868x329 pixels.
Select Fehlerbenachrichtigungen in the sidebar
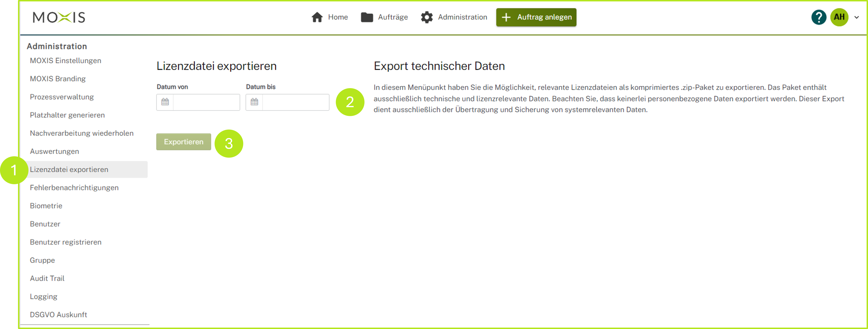pyautogui.click(x=75, y=188)
